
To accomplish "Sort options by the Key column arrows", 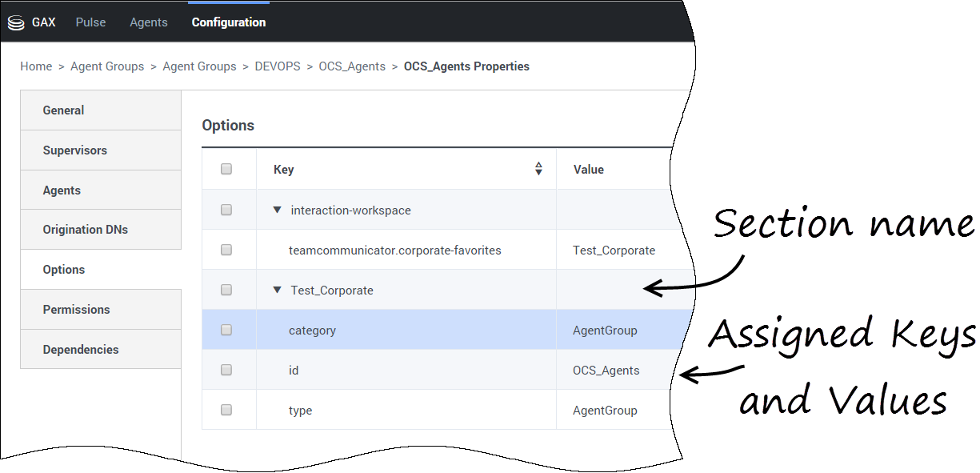I will click(x=538, y=169).
